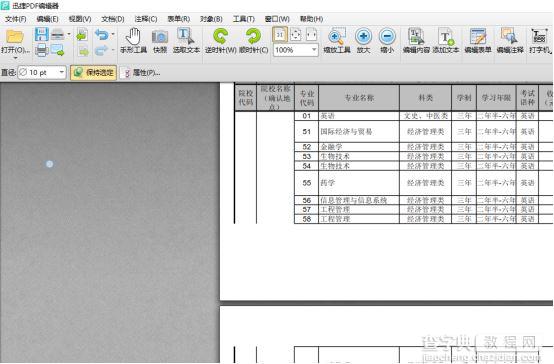Screen dimensions: 554x364
Task: Open the redo history dropdown arrow
Action: pyautogui.click(x=113, y=50)
